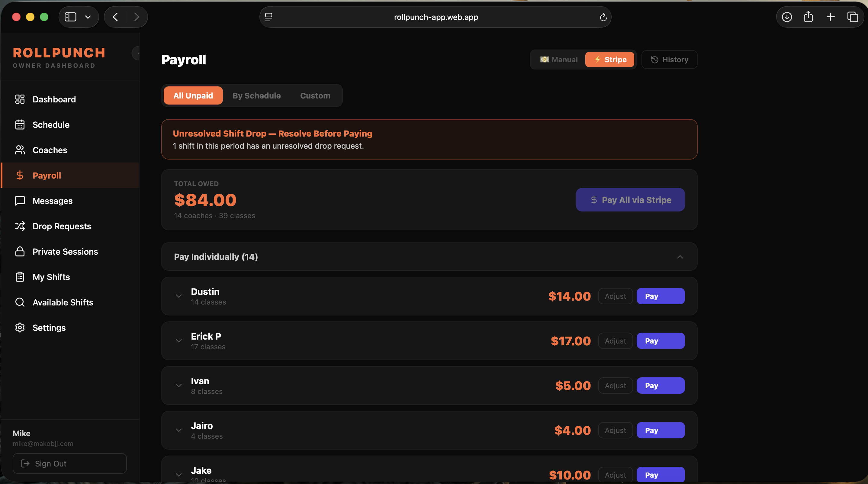The width and height of the screenshot is (868, 484).
Task: Click Pay for Jake
Action: point(661,475)
